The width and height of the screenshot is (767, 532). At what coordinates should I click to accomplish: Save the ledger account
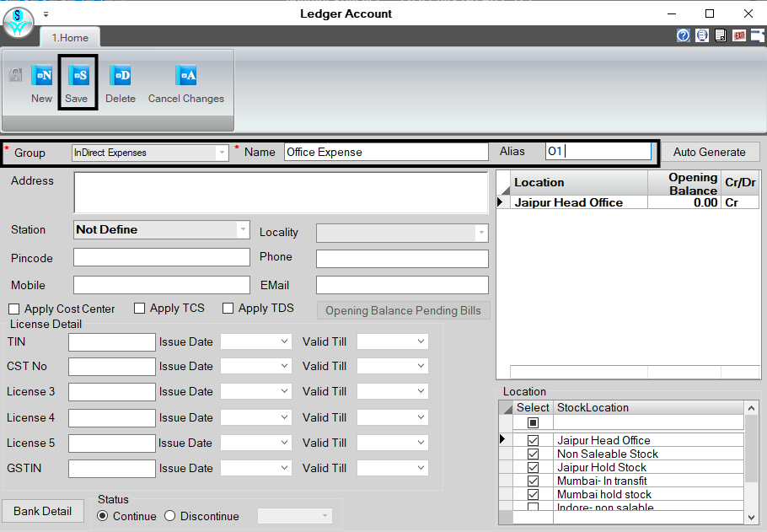click(78, 77)
